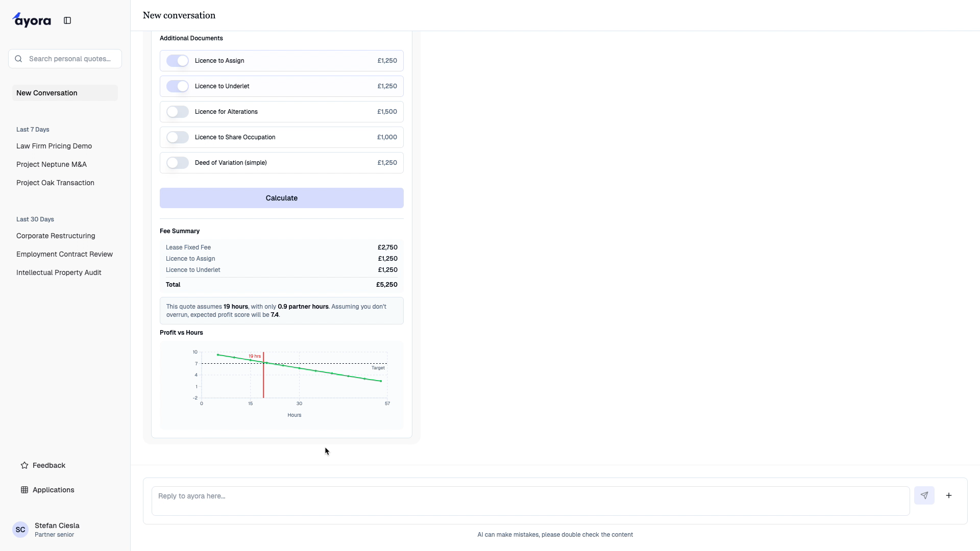Disable the Licence to Assign toggle
Image resolution: width=980 pixels, height=551 pixels.
point(178,61)
